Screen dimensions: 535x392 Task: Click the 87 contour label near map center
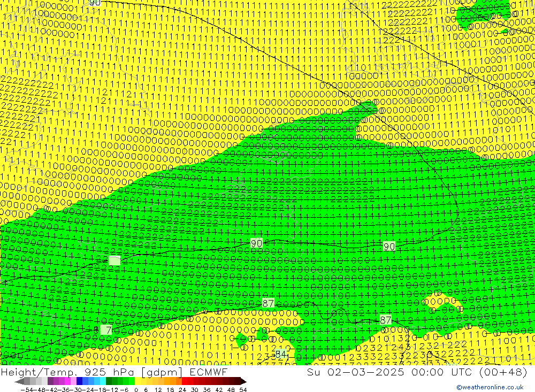[x=268, y=303]
